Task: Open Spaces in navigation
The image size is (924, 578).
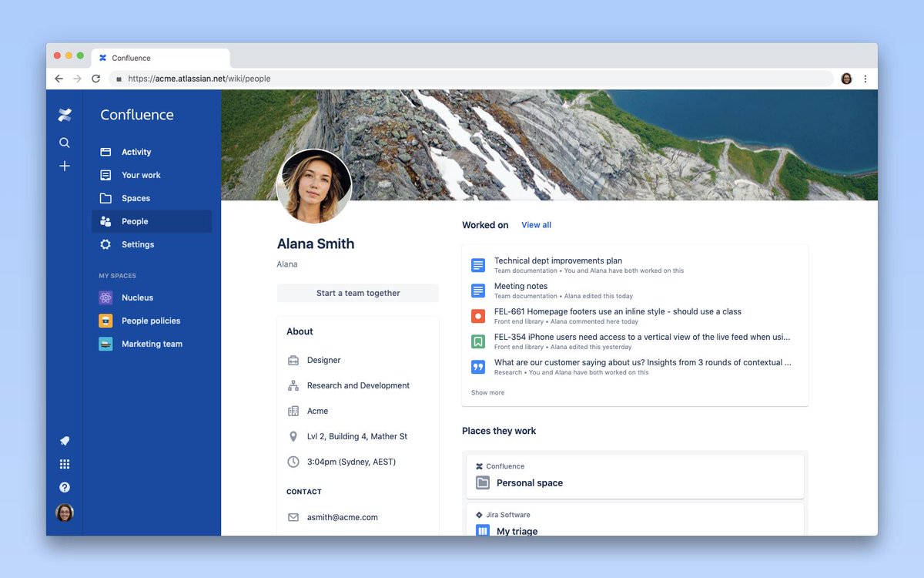Action: tap(152, 198)
